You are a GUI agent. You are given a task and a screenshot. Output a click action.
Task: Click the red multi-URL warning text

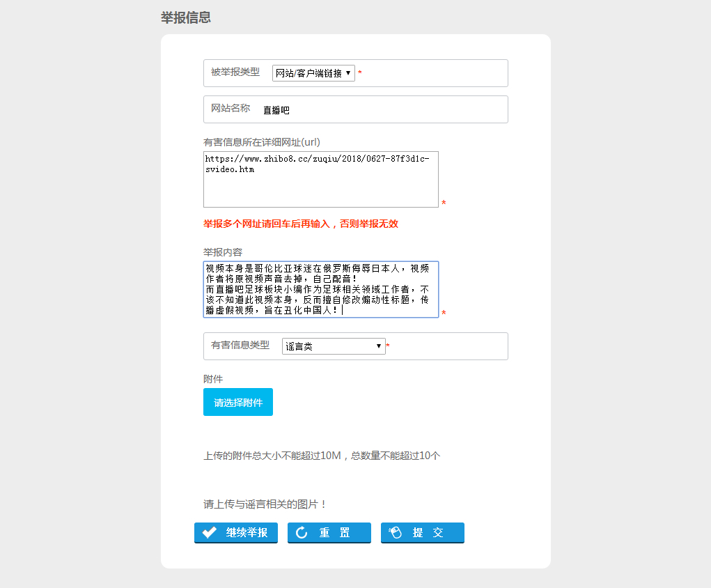pyautogui.click(x=301, y=224)
